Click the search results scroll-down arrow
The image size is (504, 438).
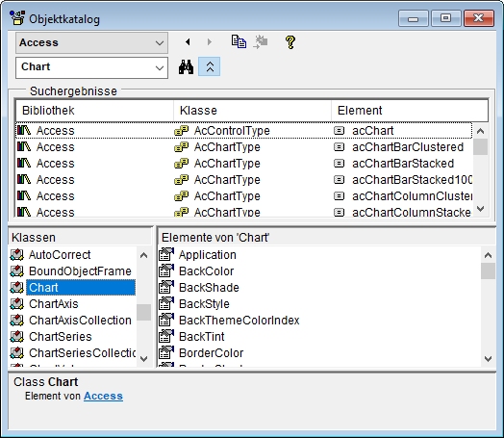[x=481, y=209]
